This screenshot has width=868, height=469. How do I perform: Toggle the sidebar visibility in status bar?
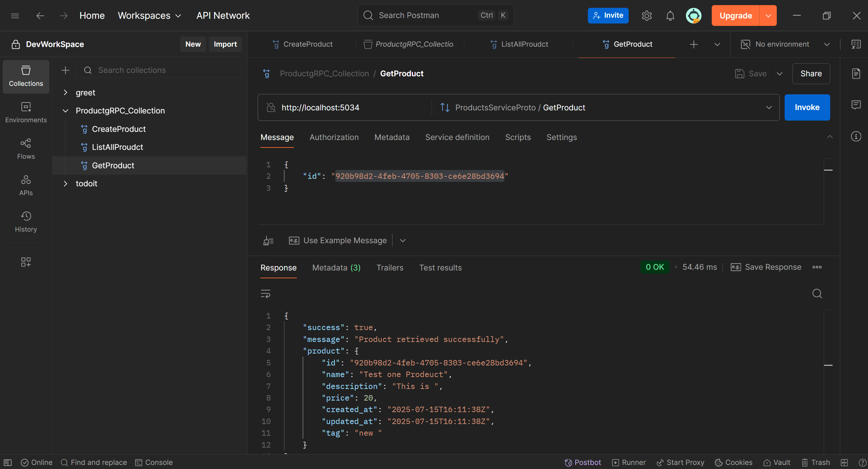7,463
